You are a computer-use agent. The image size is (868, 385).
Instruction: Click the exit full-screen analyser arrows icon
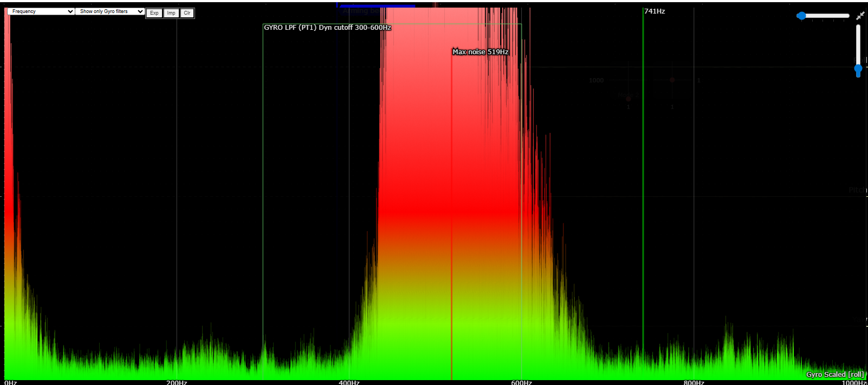pos(860,16)
